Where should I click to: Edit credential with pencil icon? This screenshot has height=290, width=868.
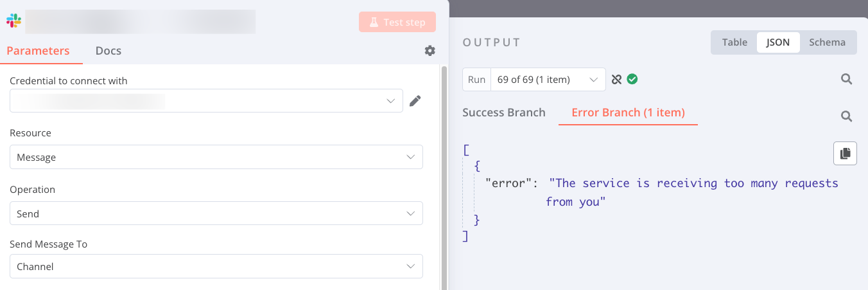415,101
